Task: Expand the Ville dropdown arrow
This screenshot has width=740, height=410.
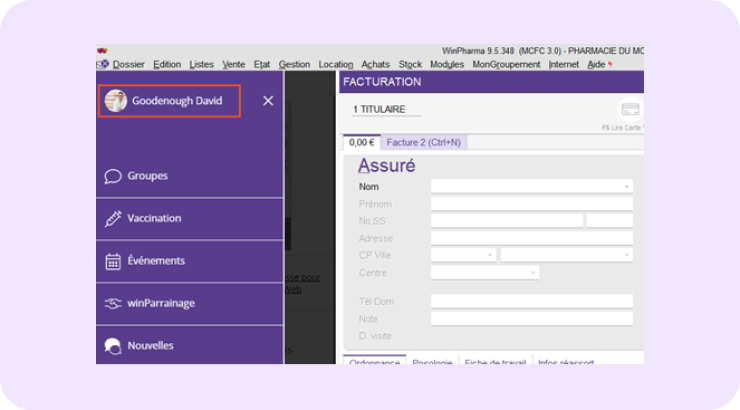Action: point(627,255)
